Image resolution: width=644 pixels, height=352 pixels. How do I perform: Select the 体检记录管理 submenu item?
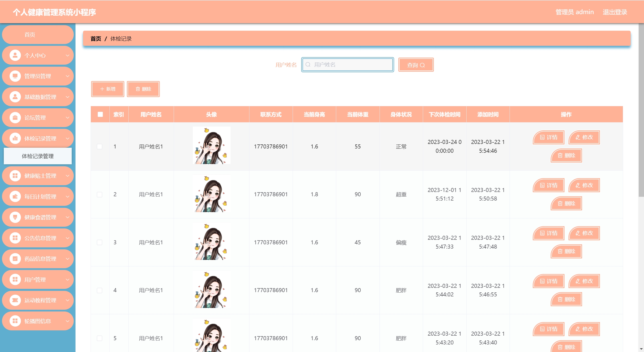[x=38, y=156]
